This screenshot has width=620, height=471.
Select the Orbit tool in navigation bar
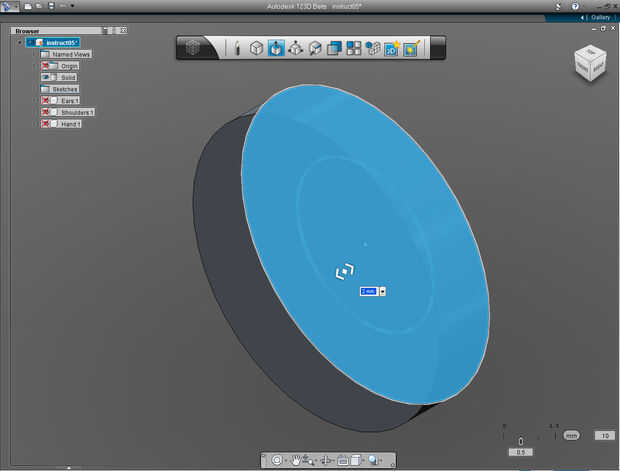(277, 460)
